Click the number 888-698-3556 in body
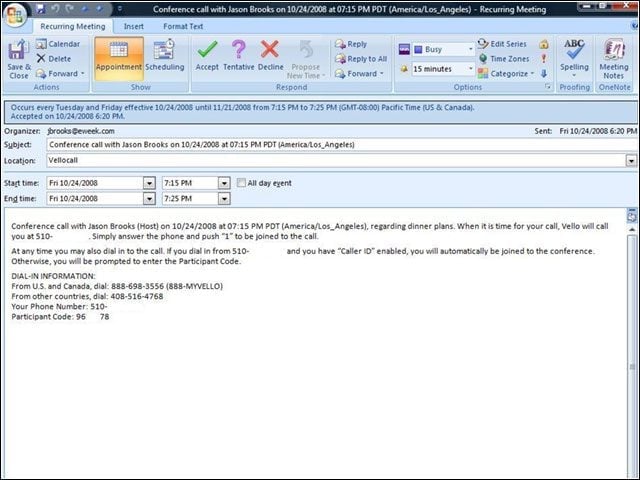 pos(137,286)
